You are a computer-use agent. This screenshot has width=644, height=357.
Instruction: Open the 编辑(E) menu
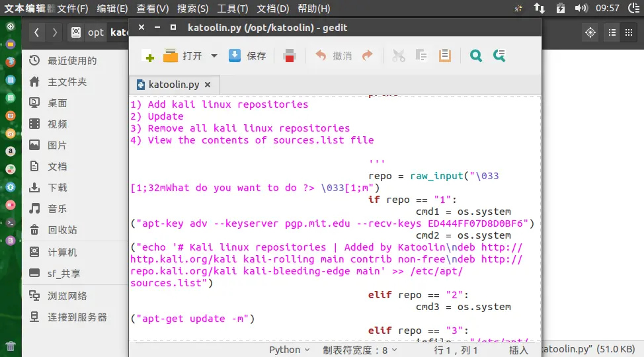[x=112, y=9]
